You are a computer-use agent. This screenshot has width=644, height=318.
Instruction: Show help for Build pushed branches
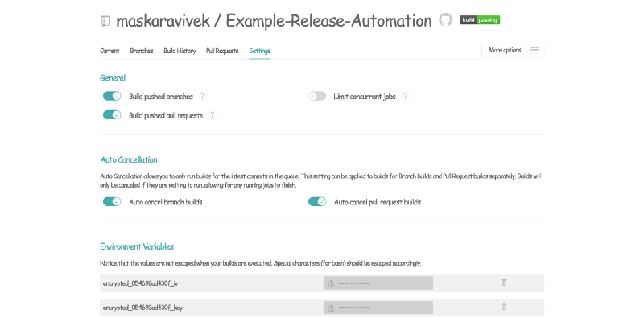pyautogui.click(x=203, y=96)
